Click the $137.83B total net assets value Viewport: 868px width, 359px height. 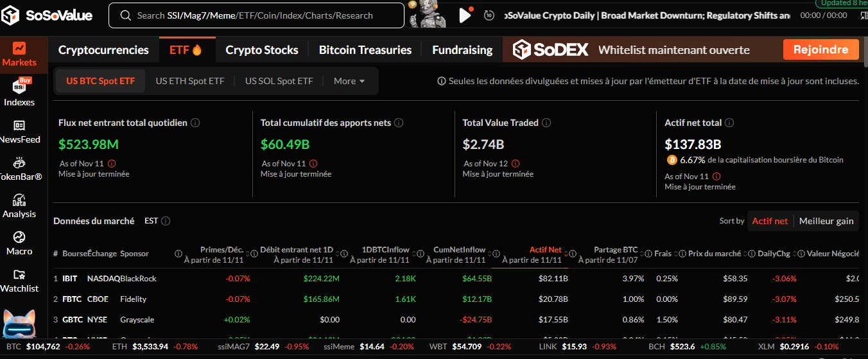(693, 144)
